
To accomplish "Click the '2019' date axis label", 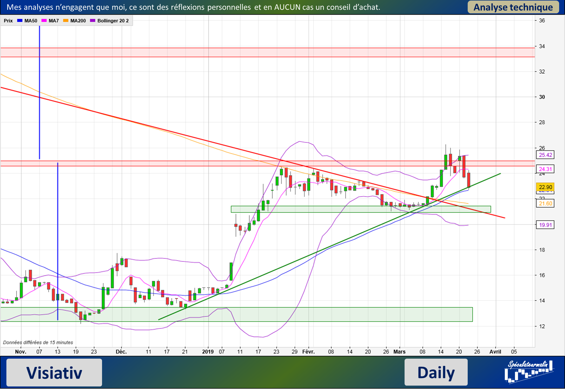I will pyautogui.click(x=208, y=352).
